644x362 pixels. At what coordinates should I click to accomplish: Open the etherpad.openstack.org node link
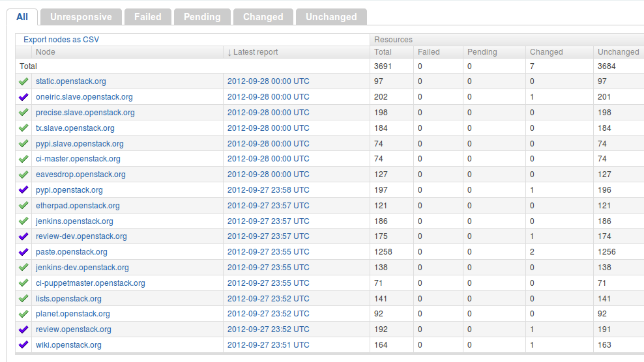tap(78, 206)
